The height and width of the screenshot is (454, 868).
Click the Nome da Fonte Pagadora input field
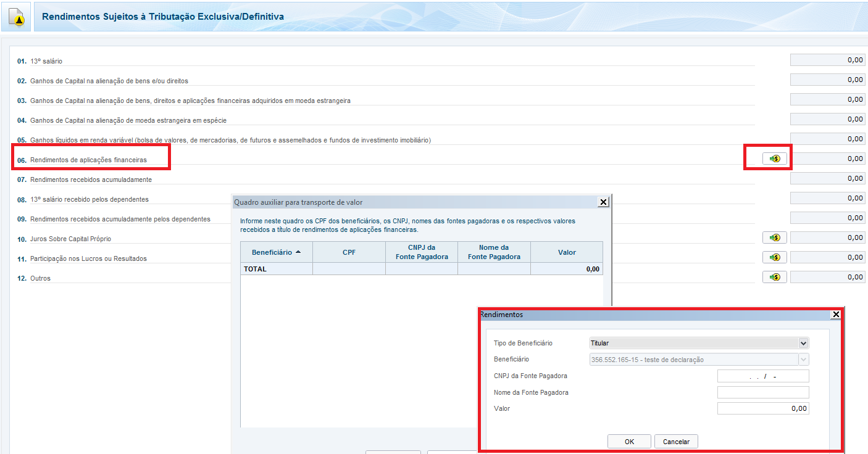(x=763, y=392)
